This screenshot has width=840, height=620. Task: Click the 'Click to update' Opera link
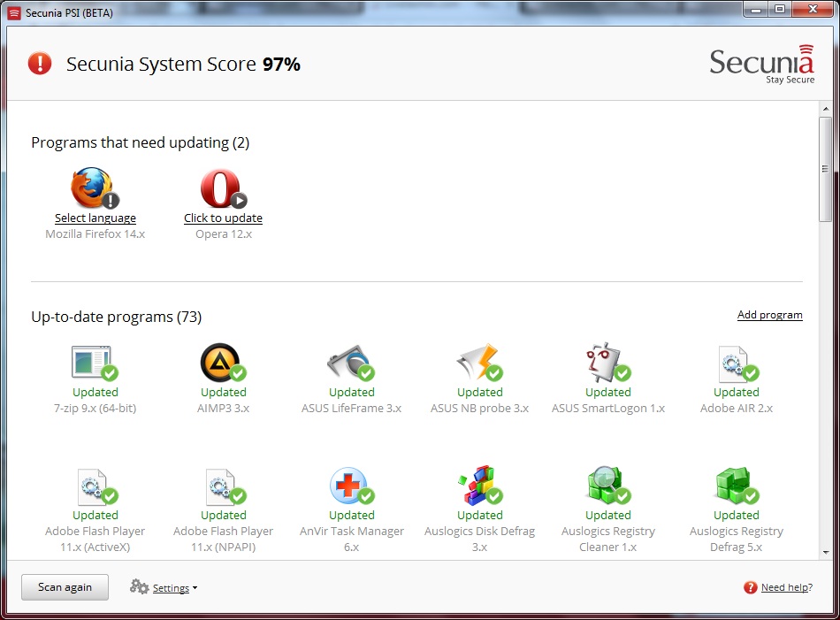point(224,218)
